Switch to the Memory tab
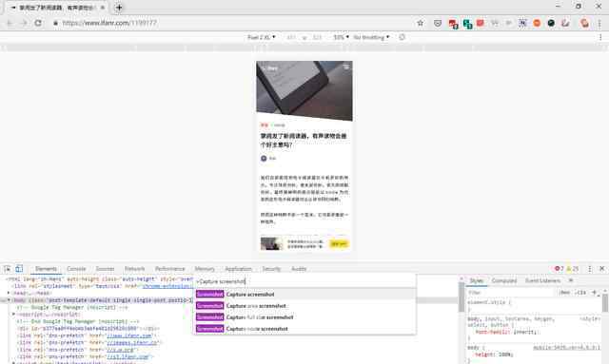609x364 pixels. [205, 269]
